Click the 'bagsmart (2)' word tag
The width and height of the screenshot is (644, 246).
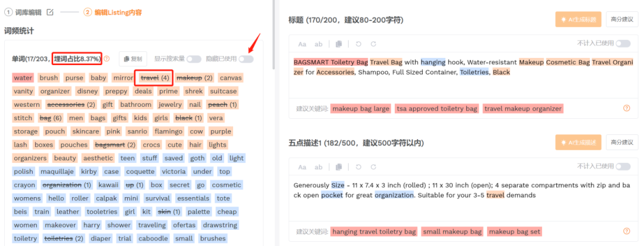pyautogui.click(x=115, y=145)
